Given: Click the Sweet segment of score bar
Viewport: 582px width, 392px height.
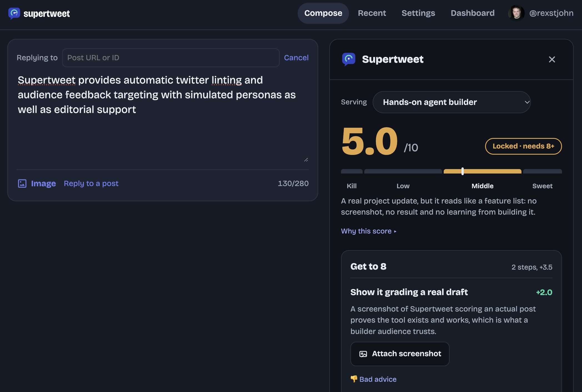Looking at the screenshot, I should 542,171.
